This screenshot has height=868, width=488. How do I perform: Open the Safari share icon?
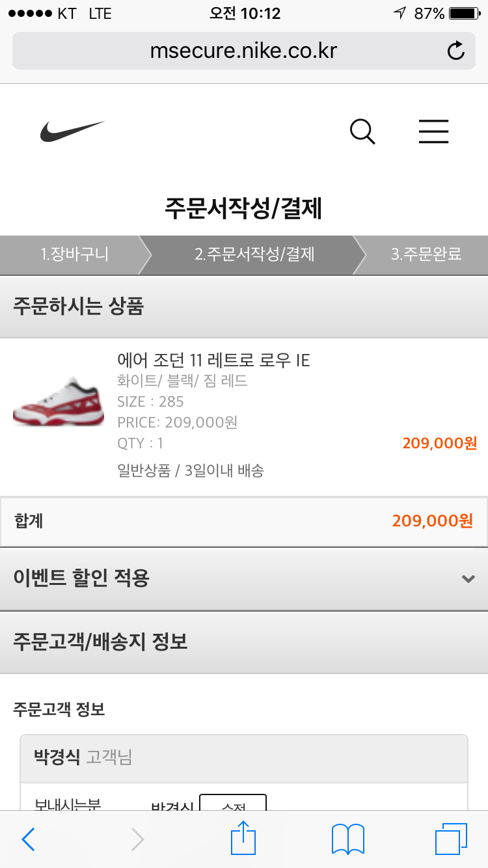pos(243,837)
